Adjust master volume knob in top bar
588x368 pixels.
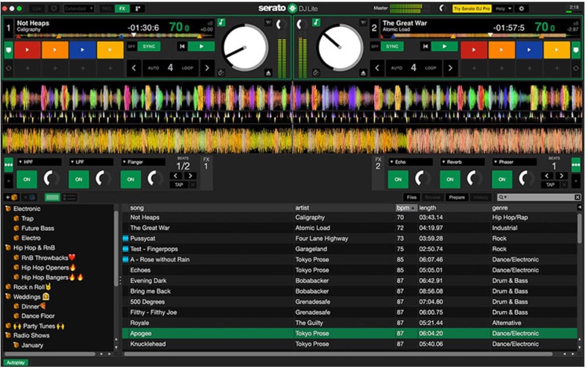coord(443,8)
